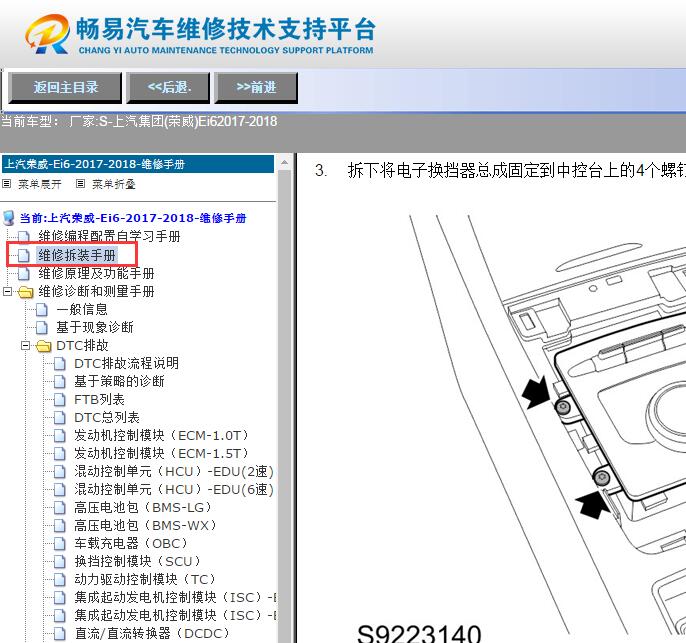Open 高压电池包（BMS-WX）
The width and height of the screenshot is (686, 643).
pos(146,525)
